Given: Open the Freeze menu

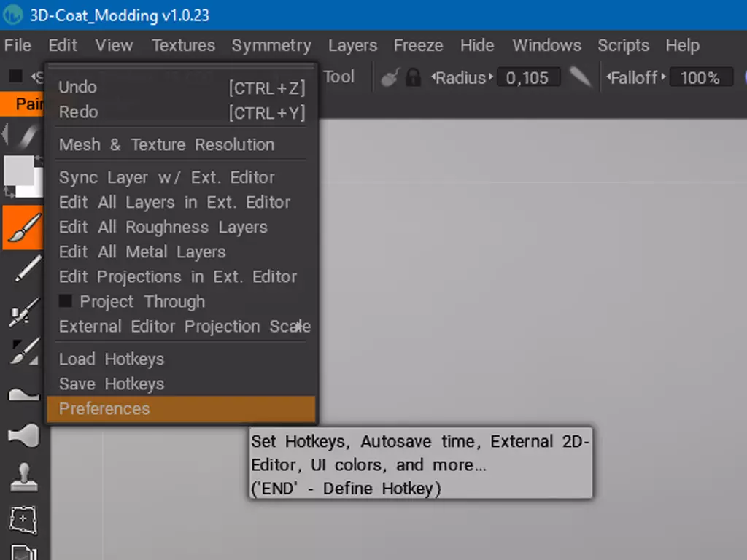Looking at the screenshot, I should (x=418, y=45).
